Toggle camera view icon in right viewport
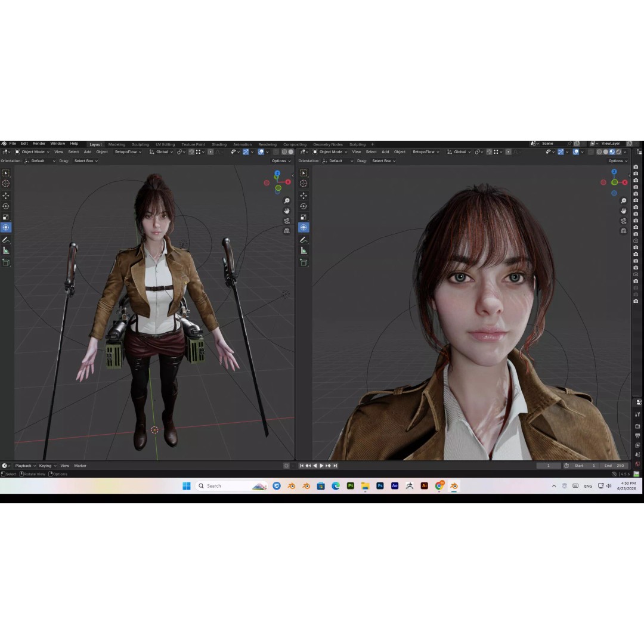 (624, 221)
